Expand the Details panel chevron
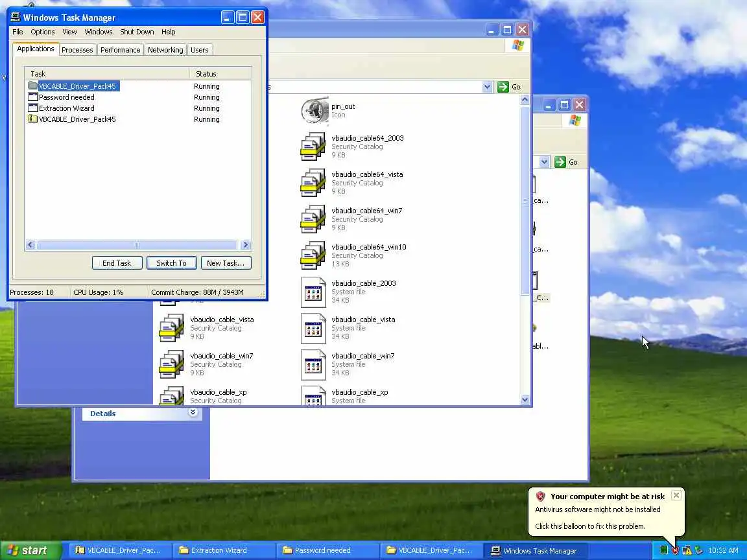 pyautogui.click(x=193, y=412)
